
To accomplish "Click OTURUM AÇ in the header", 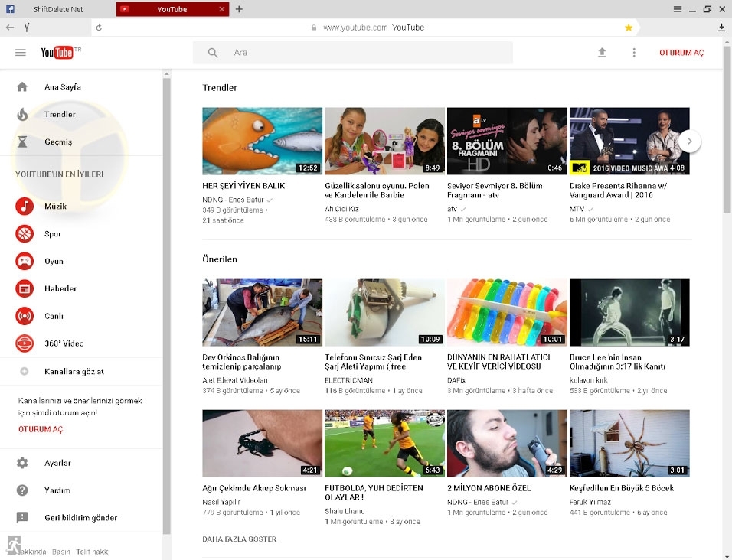I will point(681,53).
